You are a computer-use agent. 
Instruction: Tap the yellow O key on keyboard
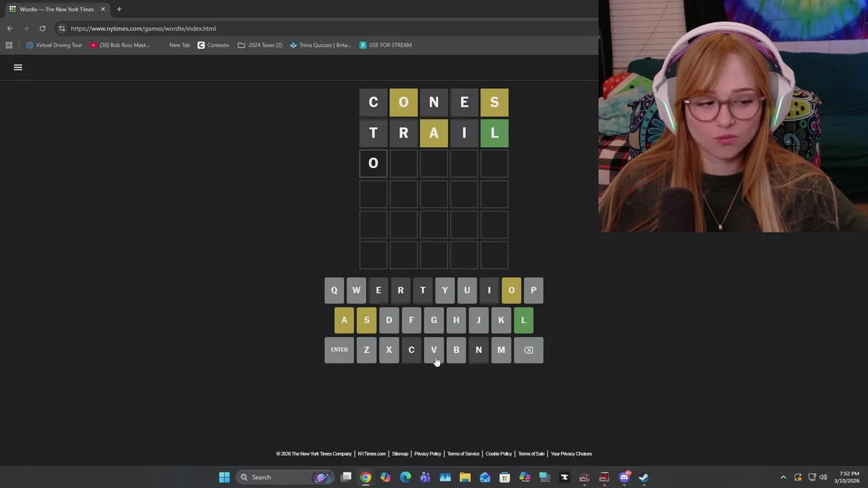coord(511,290)
